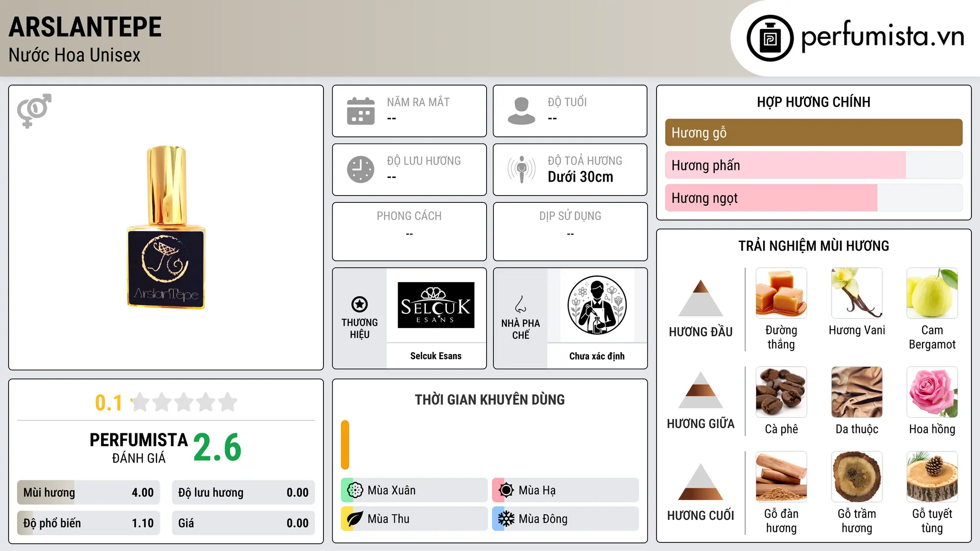Select the Gỗ tuyết tùng note image
The image size is (980, 551).
coord(932,477)
